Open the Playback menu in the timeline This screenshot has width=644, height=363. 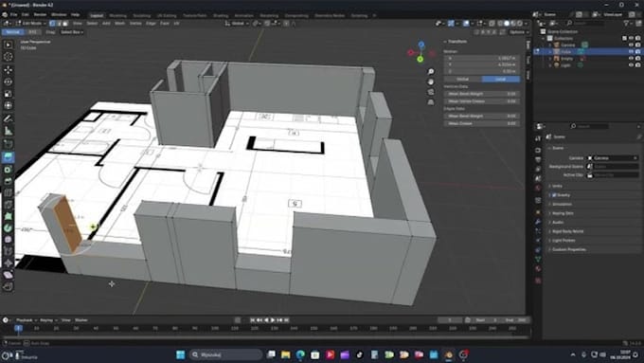pos(26,320)
